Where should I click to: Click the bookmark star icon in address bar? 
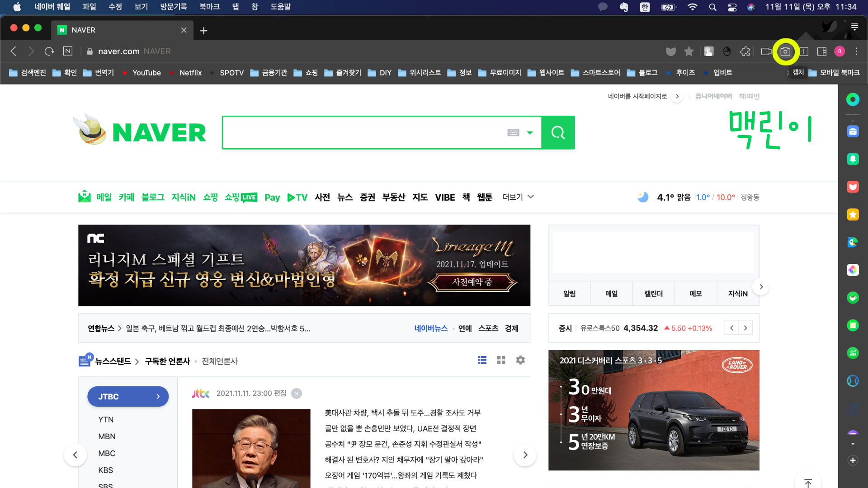689,52
